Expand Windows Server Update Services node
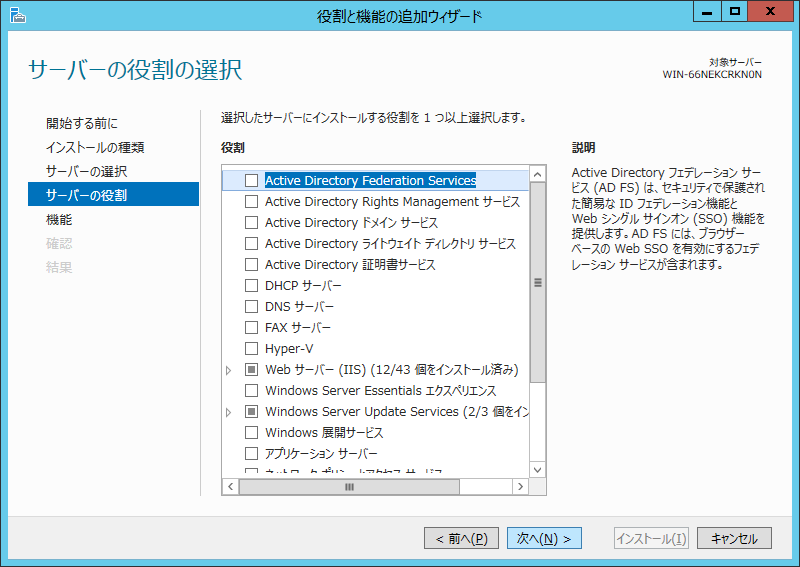 click(x=229, y=412)
